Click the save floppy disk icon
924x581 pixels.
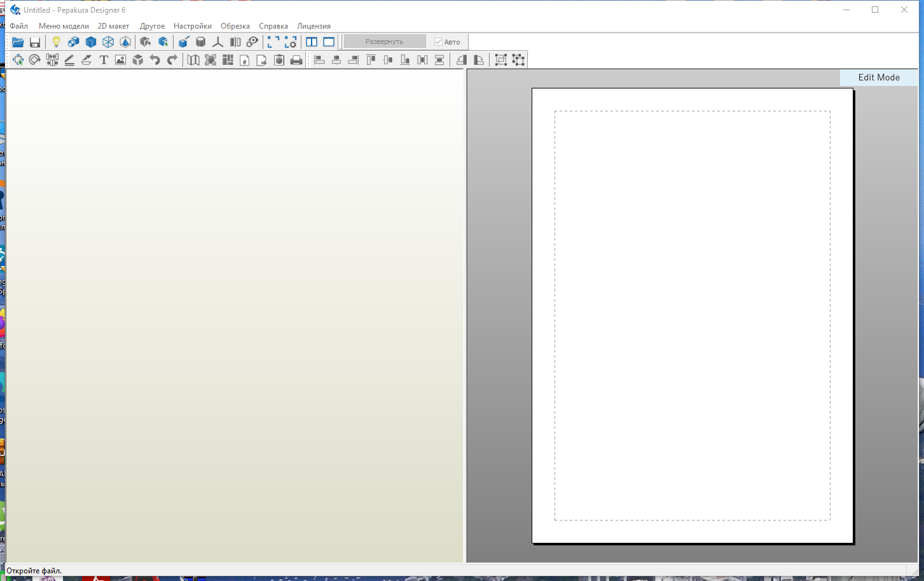point(35,42)
